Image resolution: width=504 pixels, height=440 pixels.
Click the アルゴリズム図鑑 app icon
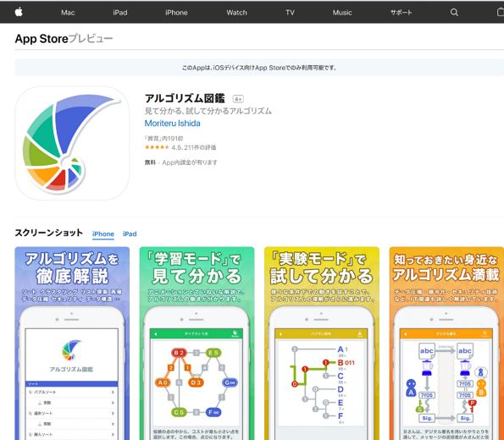[72, 143]
